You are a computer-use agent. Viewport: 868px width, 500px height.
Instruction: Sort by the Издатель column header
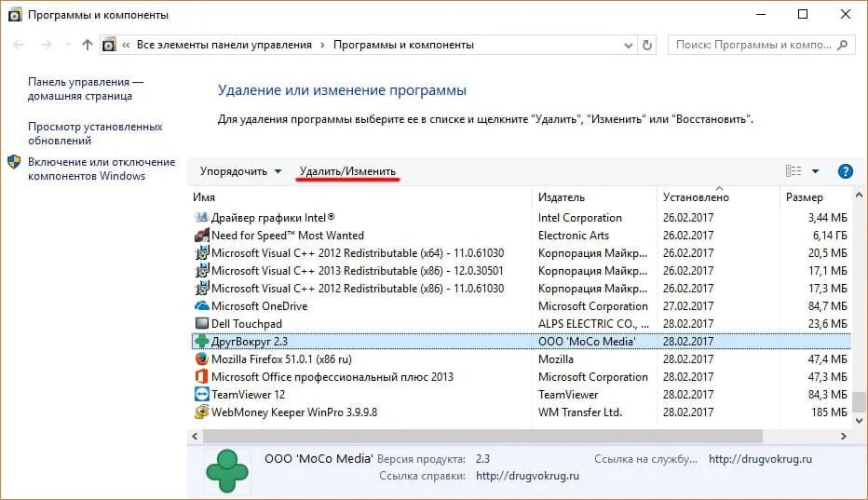coord(595,197)
